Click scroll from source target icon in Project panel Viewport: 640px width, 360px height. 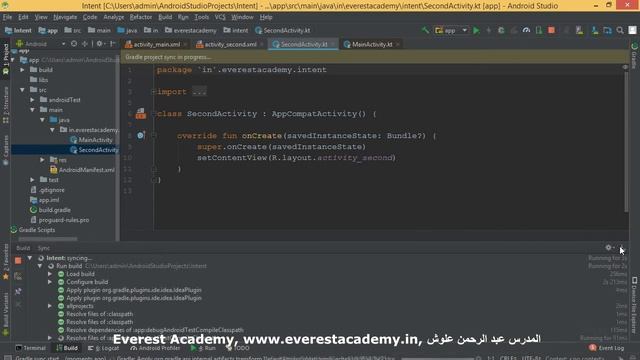click(x=74, y=44)
